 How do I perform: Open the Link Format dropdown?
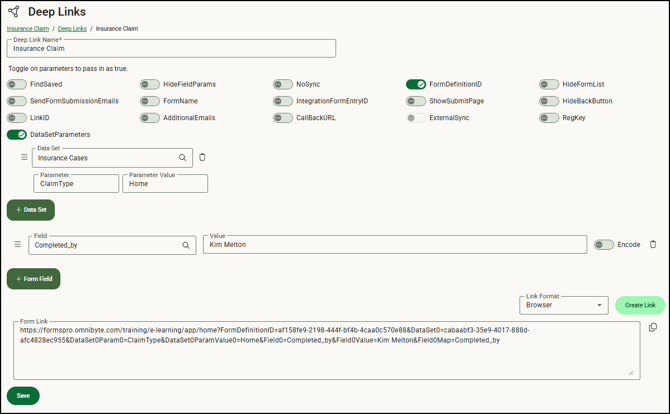click(564, 305)
